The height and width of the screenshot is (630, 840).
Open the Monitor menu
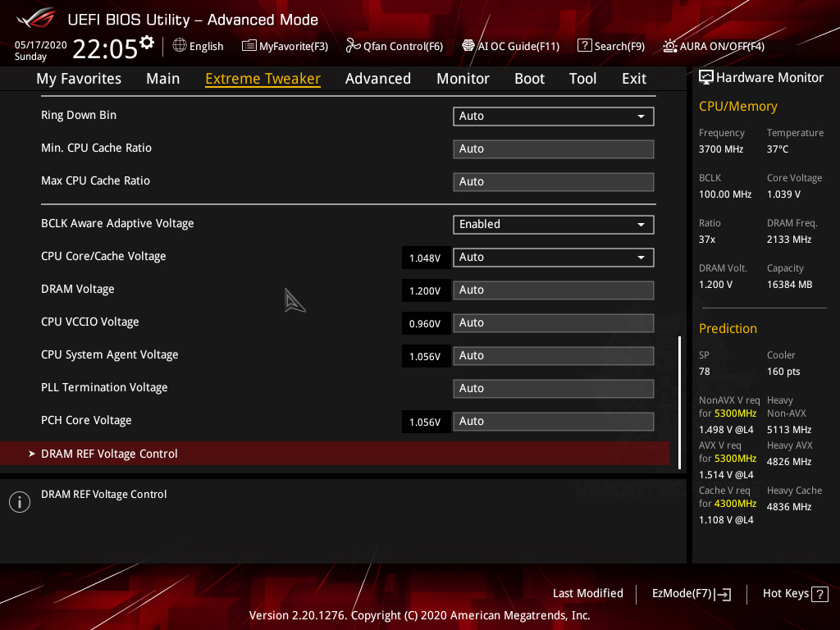tap(463, 78)
